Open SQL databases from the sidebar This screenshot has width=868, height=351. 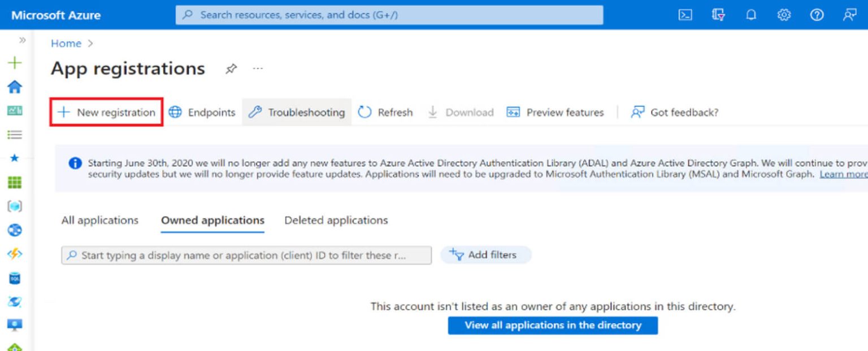coord(15,279)
